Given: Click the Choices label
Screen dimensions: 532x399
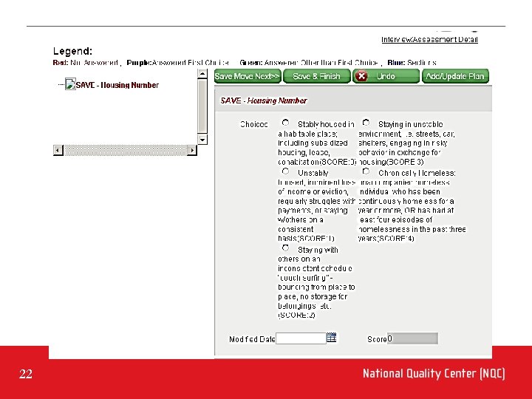Looking at the screenshot, I should pos(253,124).
